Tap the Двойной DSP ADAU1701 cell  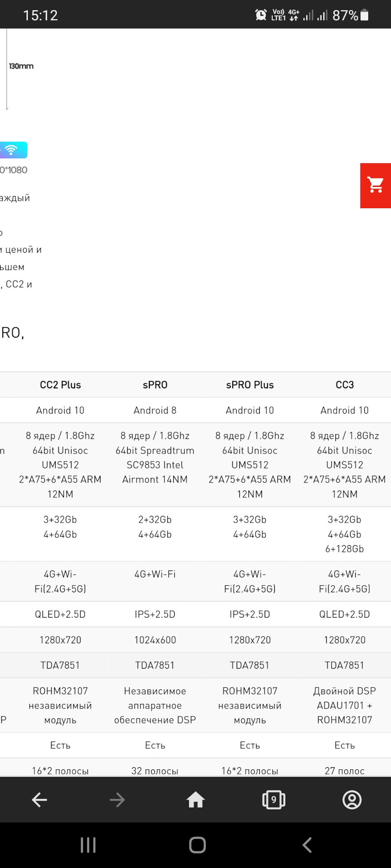click(344, 705)
